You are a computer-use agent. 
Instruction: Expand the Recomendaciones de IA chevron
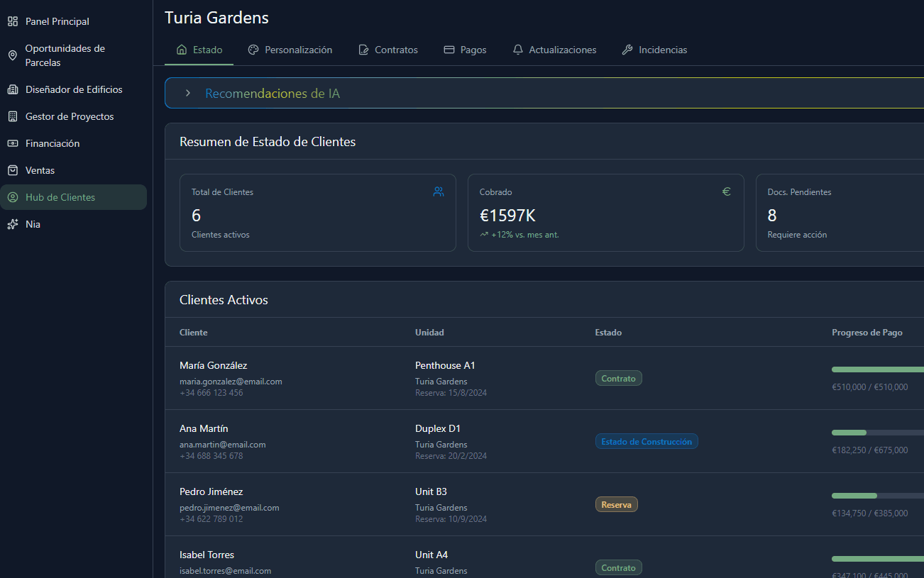click(x=188, y=93)
